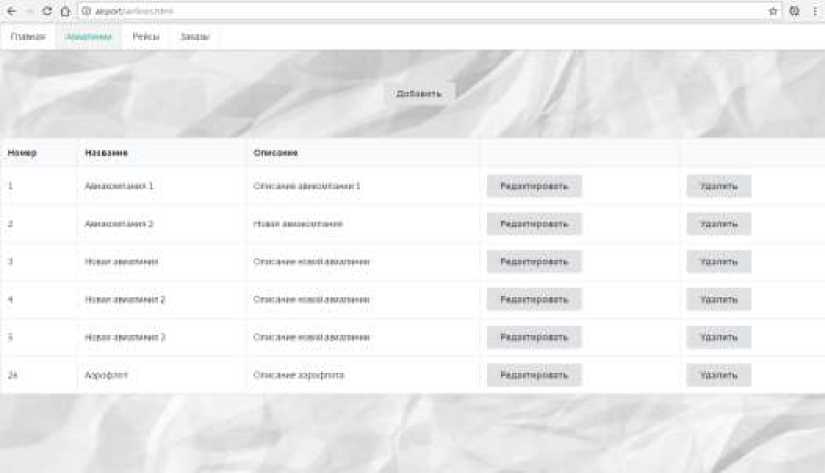Click the Добавить button
The height and width of the screenshot is (473, 825).
(x=418, y=94)
